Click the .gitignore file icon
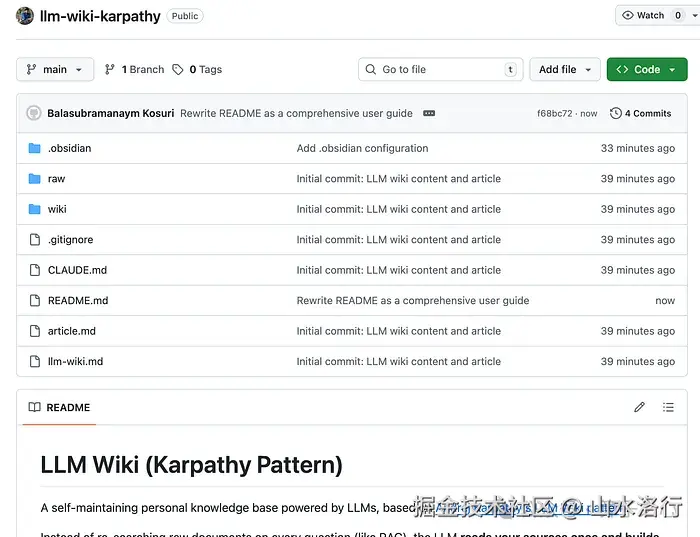The width and height of the screenshot is (700, 537). coord(35,240)
